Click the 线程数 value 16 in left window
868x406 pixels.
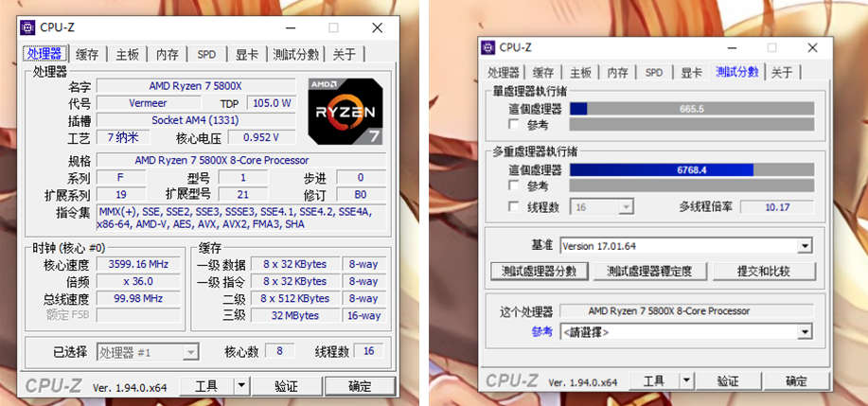(x=368, y=351)
